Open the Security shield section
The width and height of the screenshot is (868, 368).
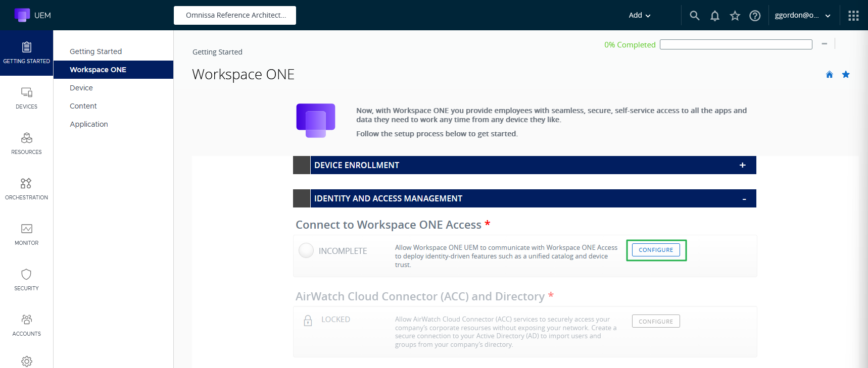[x=26, y=280]
